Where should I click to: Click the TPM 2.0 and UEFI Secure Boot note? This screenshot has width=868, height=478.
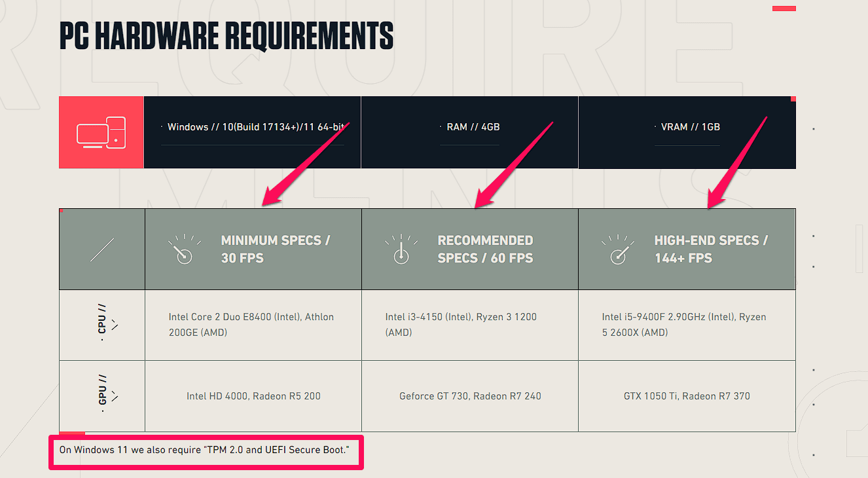click(x=205, y=450)
